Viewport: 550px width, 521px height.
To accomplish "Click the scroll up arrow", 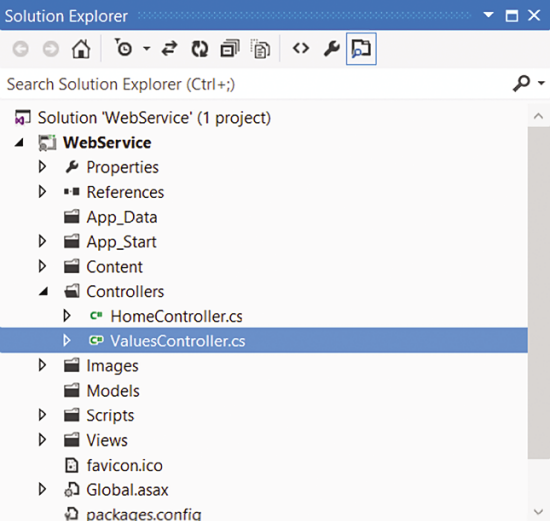I will pos(538,116).
